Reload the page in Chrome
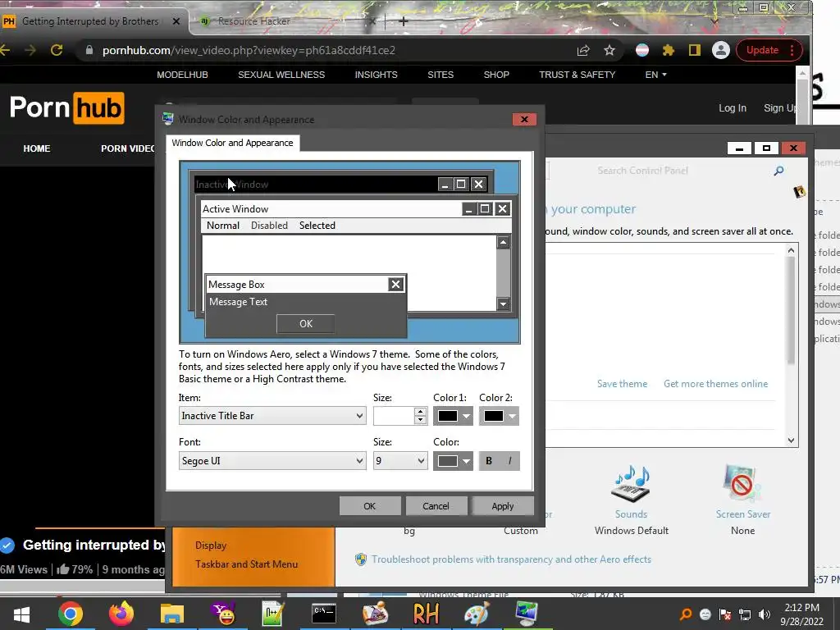Viewport: 840px width, 630px height. coord(57,50)
